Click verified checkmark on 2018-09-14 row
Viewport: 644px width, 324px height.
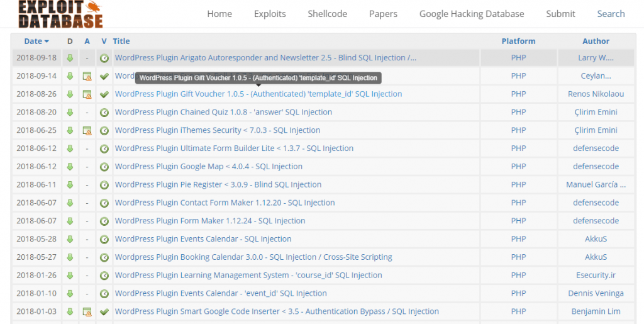[x=104, y=76]
